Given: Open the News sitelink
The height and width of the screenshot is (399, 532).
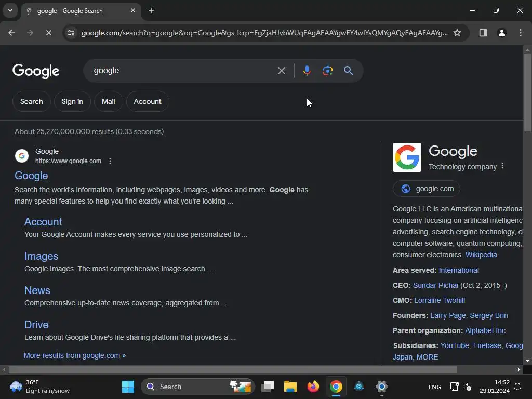Looking at the screenshot, I should (x=37, y=290).
